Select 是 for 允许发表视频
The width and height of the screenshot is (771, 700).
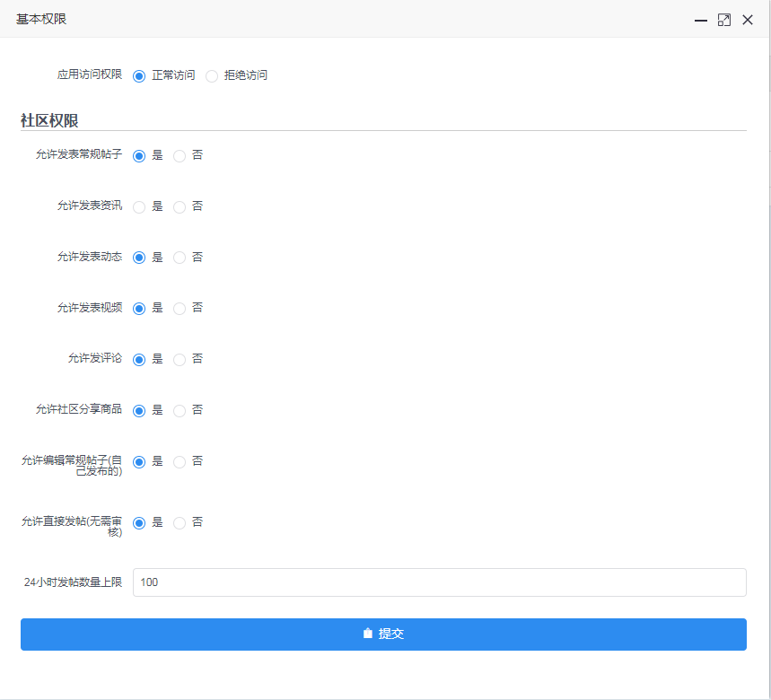139,309
